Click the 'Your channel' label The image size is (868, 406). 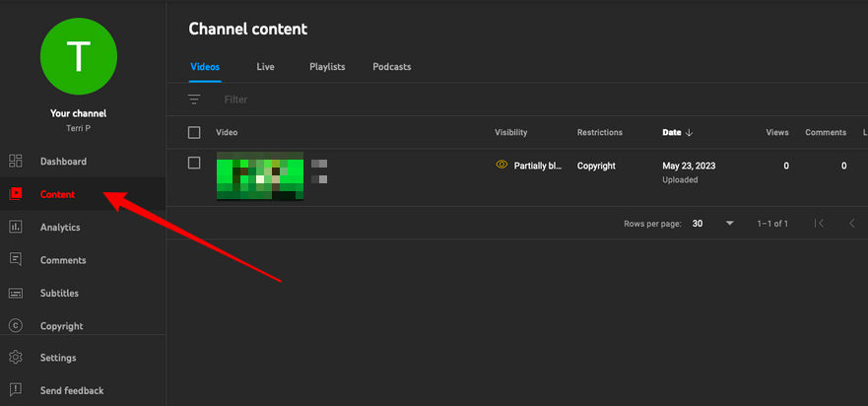78,113
